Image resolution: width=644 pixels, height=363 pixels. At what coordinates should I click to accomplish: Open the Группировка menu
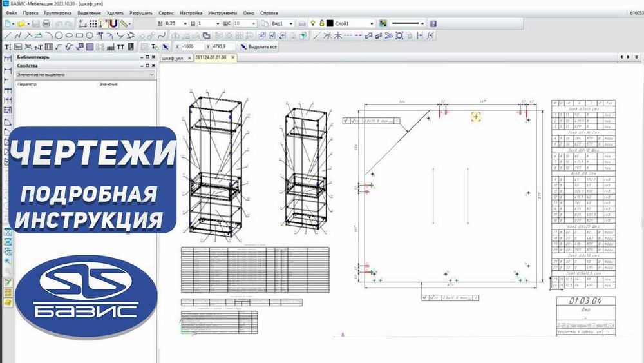click(x=58, y=13)
